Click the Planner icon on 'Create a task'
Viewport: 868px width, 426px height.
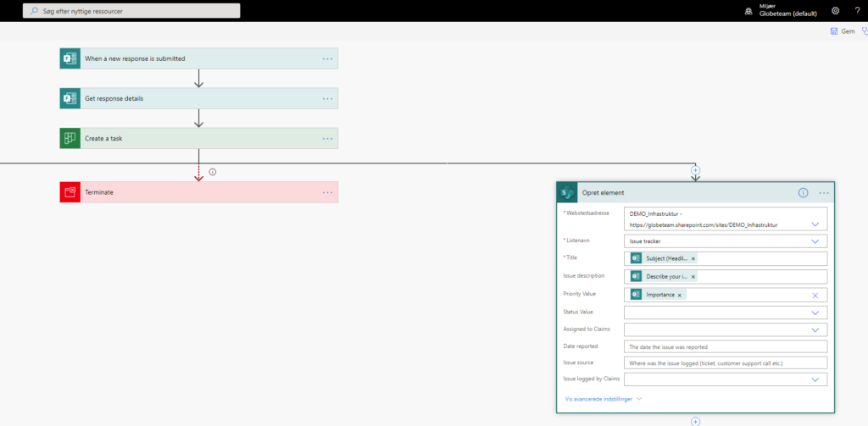[70, 138]
